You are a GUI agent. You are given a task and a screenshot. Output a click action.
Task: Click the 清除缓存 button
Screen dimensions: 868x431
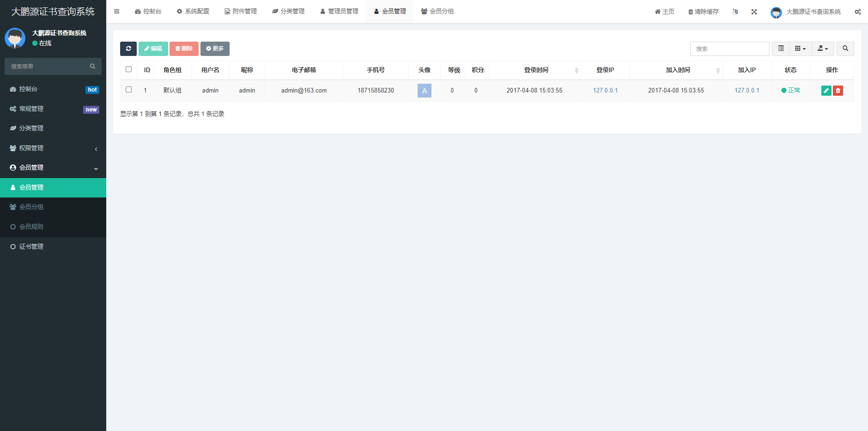pyautogui.click(x=703, y=11)
